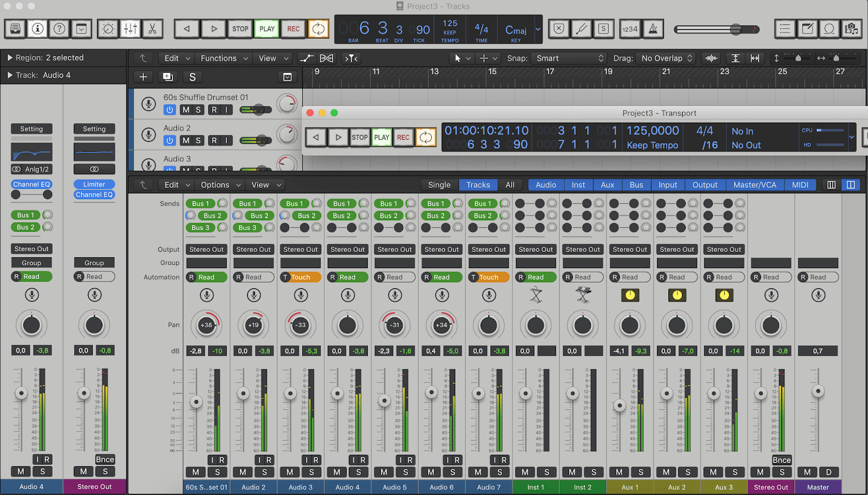The width and height of the screenshot is (868, 495).
Task: Open the List Editors icon
Action: (x=785, y=29)
